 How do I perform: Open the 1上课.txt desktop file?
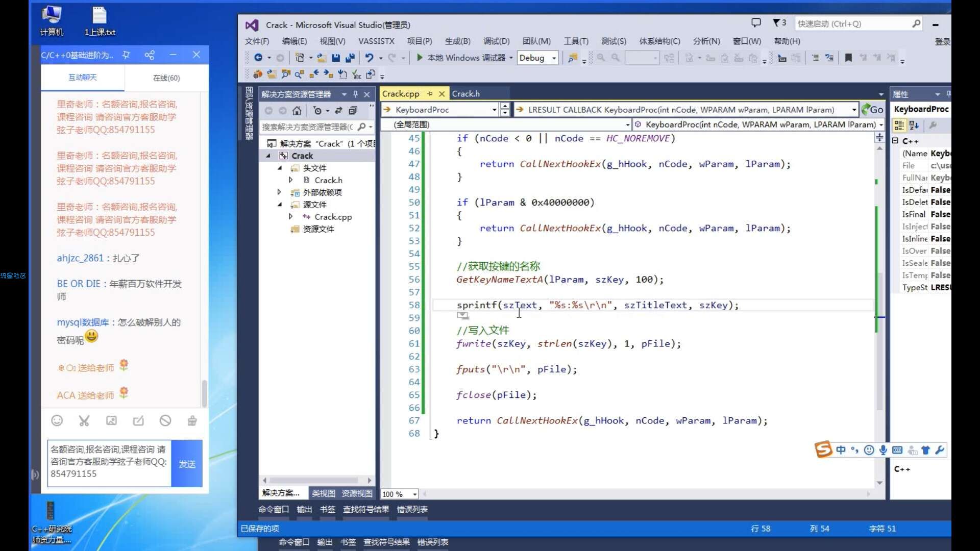pos(100,20)
